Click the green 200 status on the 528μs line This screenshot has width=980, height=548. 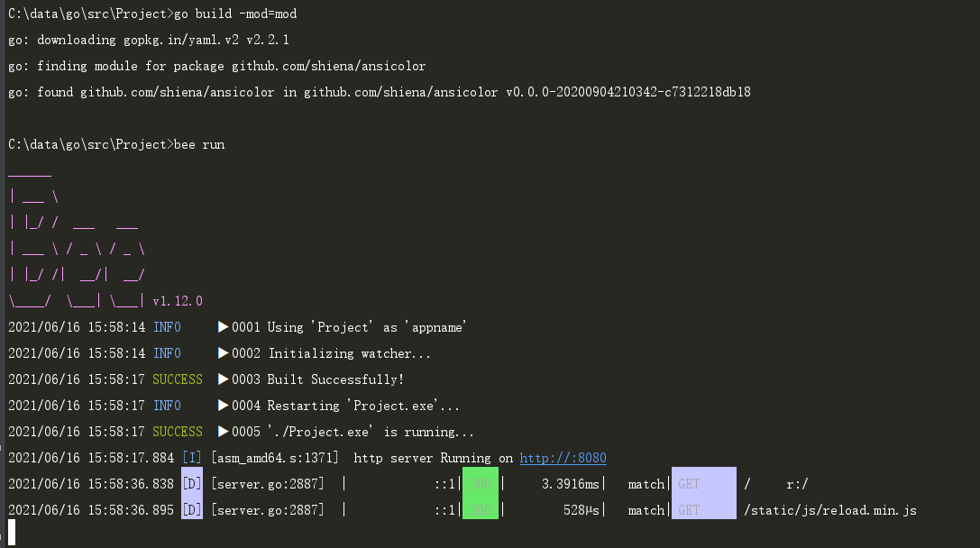click(481, 510)
